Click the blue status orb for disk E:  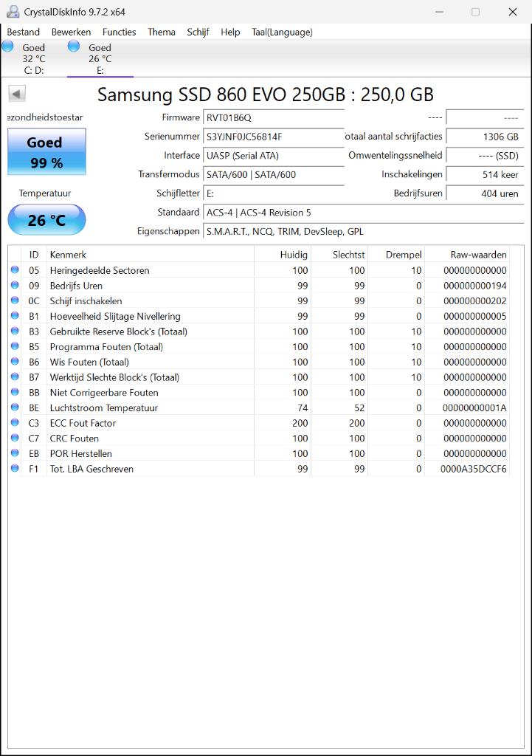pos(74,47)
